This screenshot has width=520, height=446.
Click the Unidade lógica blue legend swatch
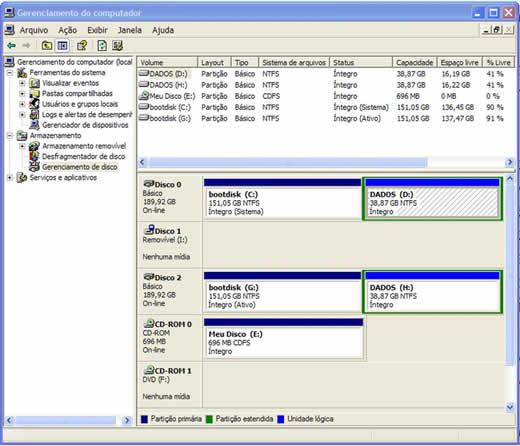coord(281,419)
